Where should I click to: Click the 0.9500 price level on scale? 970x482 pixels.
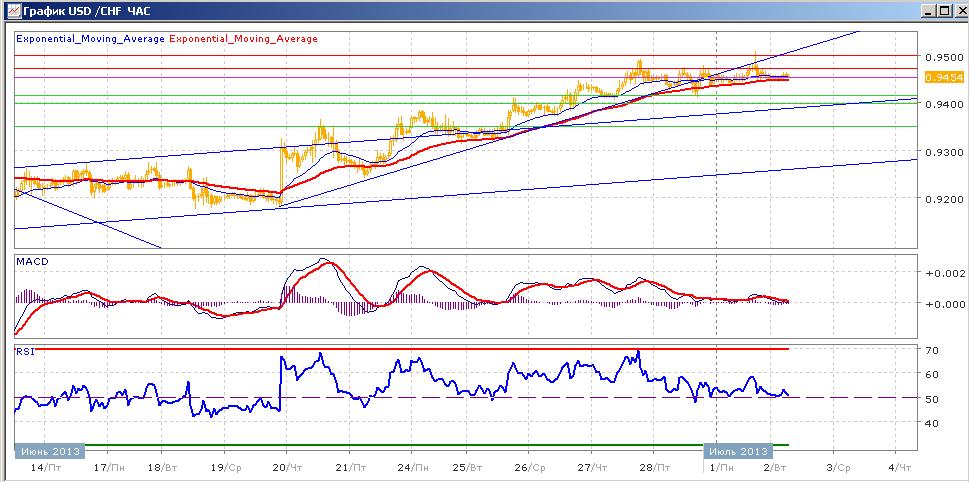pos(942,58)
